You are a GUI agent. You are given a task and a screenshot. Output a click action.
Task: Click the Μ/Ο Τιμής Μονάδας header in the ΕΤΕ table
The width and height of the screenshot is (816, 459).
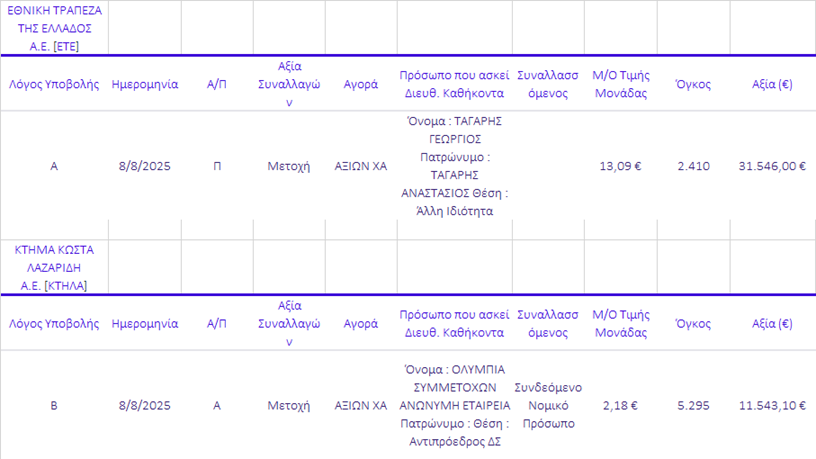(x=621, y=84)
